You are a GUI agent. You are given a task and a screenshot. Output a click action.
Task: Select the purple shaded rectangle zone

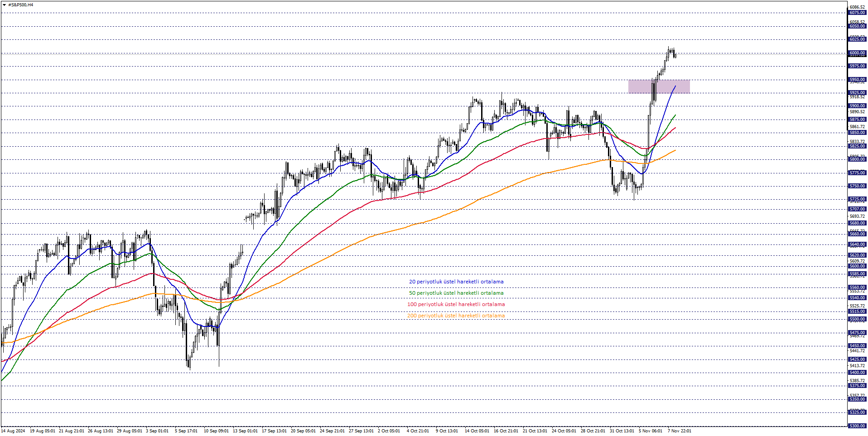[659, 86]
